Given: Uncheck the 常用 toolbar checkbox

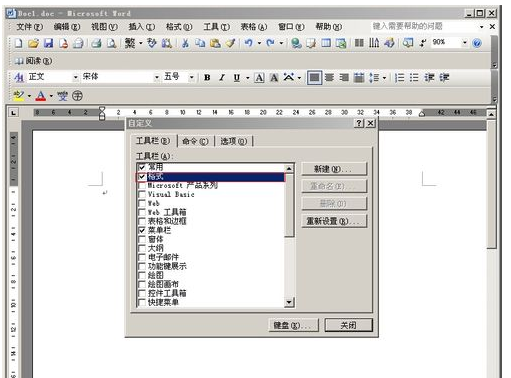Looking at the screenshot, I should [142, 167].
